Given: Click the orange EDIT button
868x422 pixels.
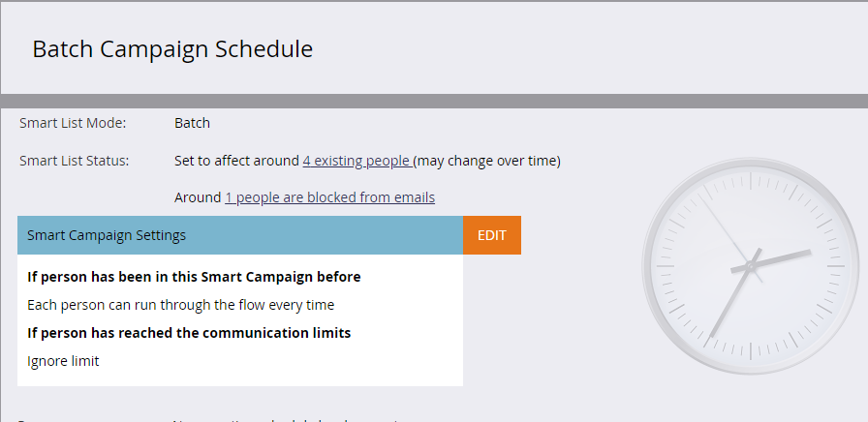Looking at the screenshot, I should point(492,235).
